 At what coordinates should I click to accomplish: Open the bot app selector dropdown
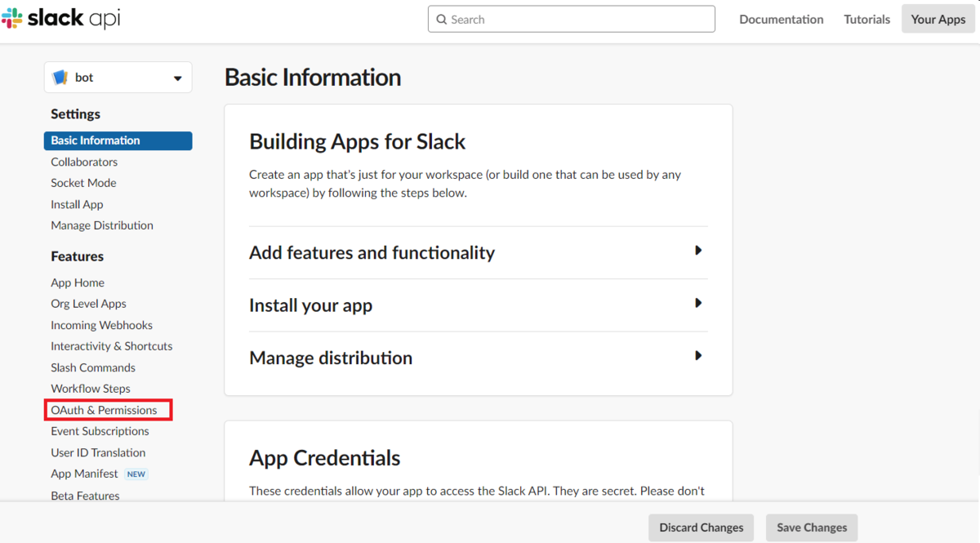[x=177, y=78]
